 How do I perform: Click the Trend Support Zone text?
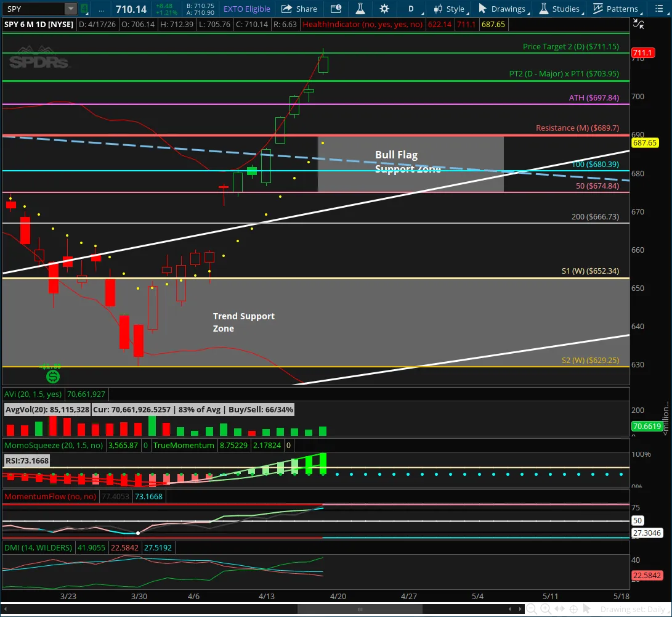click(x=244, y=322)
